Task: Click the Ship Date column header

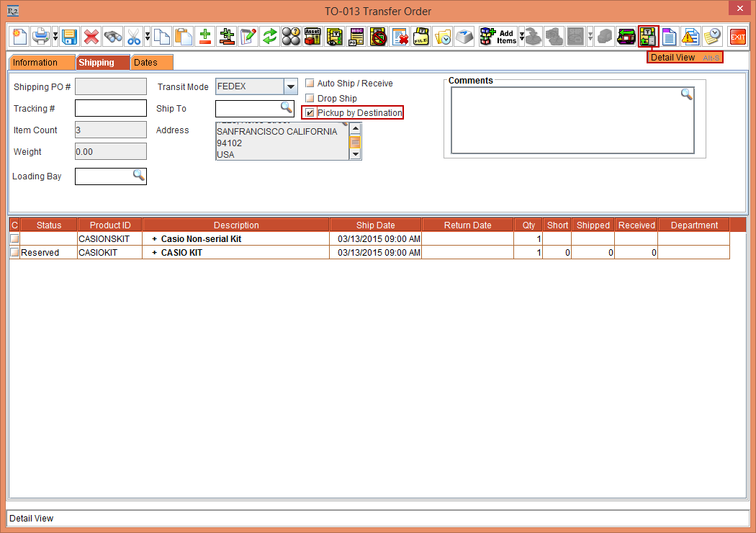Action: pos(375,225)
